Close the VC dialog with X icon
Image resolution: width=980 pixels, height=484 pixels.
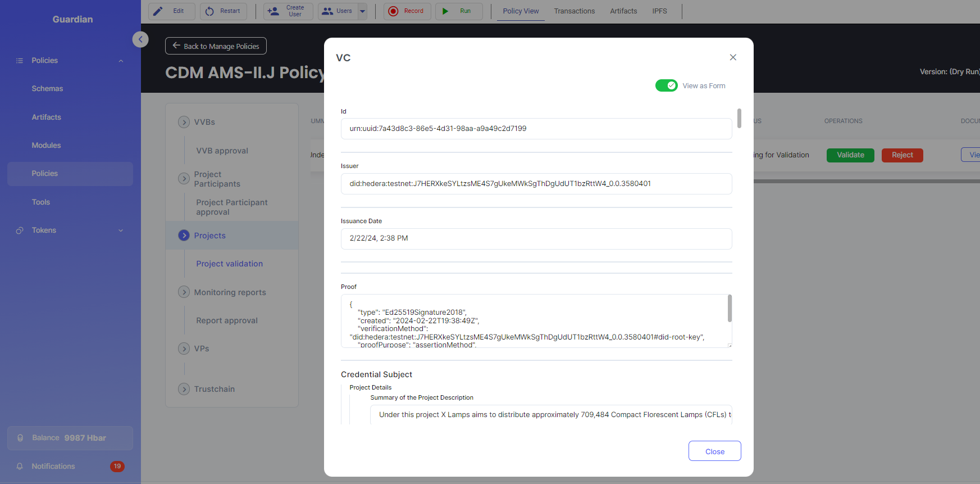pyautogui.click(x=733, y=57)
